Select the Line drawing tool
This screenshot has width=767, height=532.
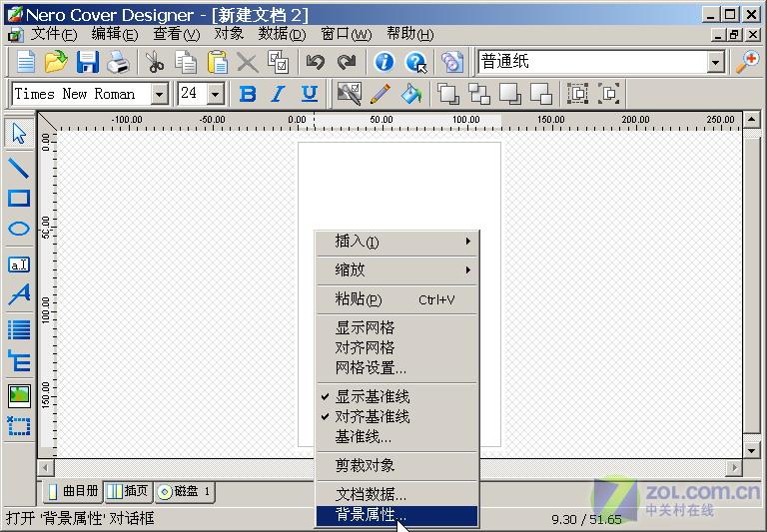click(x=19, y=168)
